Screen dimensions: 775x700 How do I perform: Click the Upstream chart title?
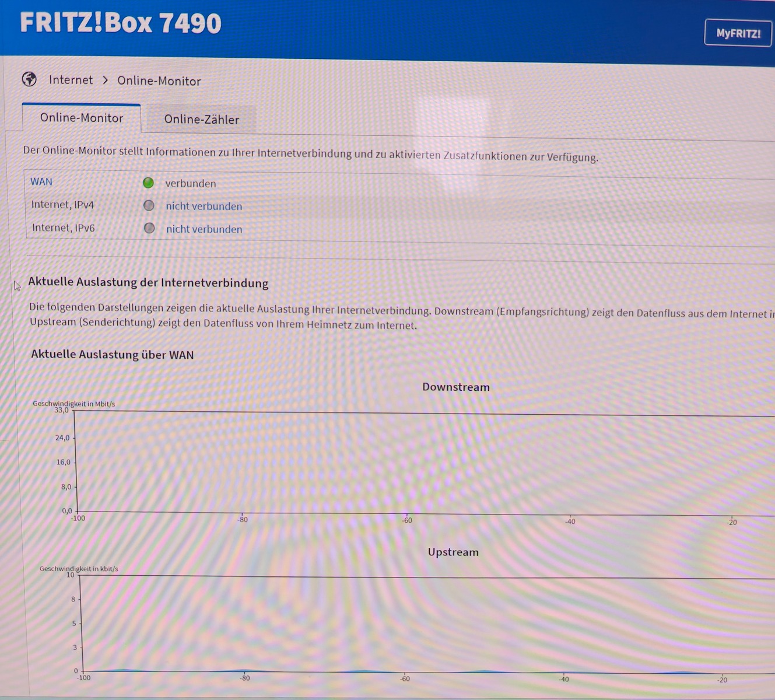click(x=453, y=552)
